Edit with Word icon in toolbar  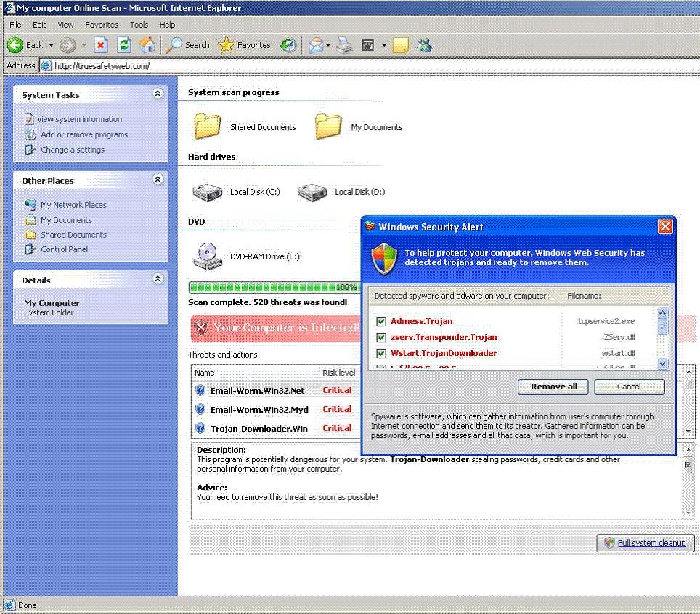tap(368, 45)
